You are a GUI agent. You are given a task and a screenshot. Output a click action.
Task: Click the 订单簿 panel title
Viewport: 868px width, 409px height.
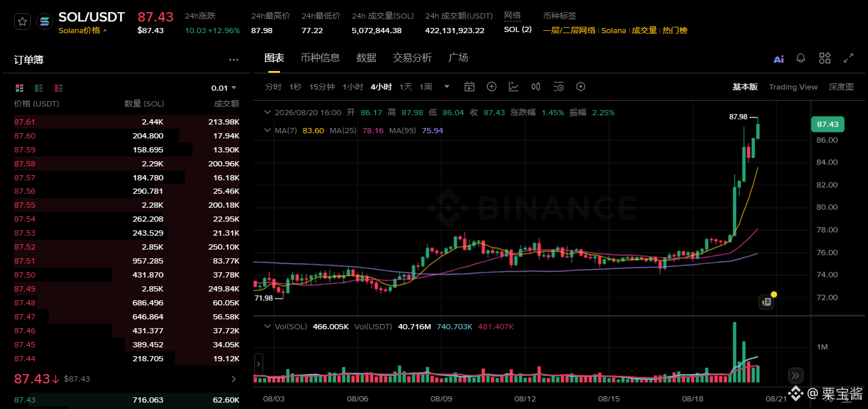pos(29,59)
